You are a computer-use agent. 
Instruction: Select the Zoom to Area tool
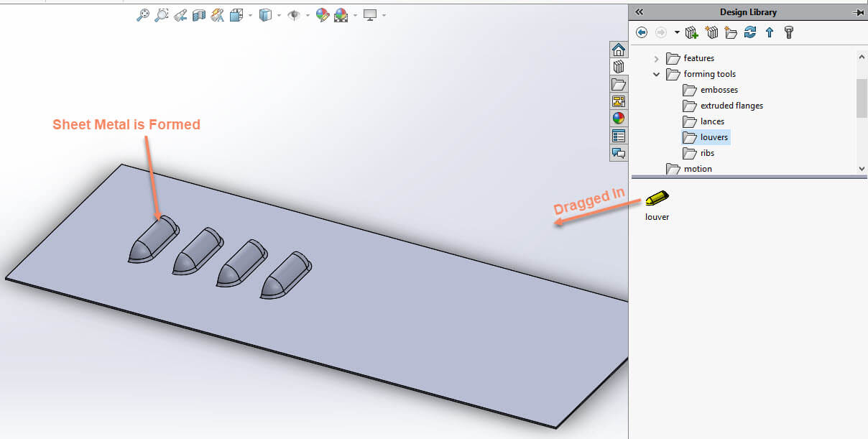point(162,14)
